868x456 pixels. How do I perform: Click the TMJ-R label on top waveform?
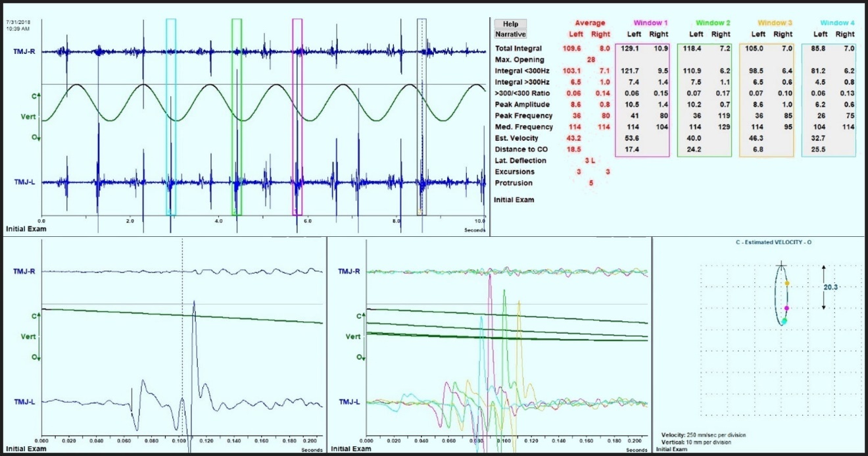point(24,51)
